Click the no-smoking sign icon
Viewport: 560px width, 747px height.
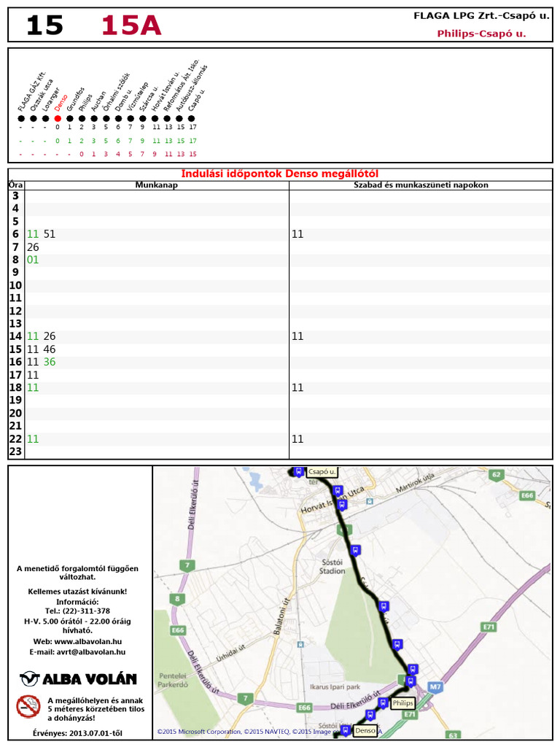pyautogui.click(x=28, y=706)
